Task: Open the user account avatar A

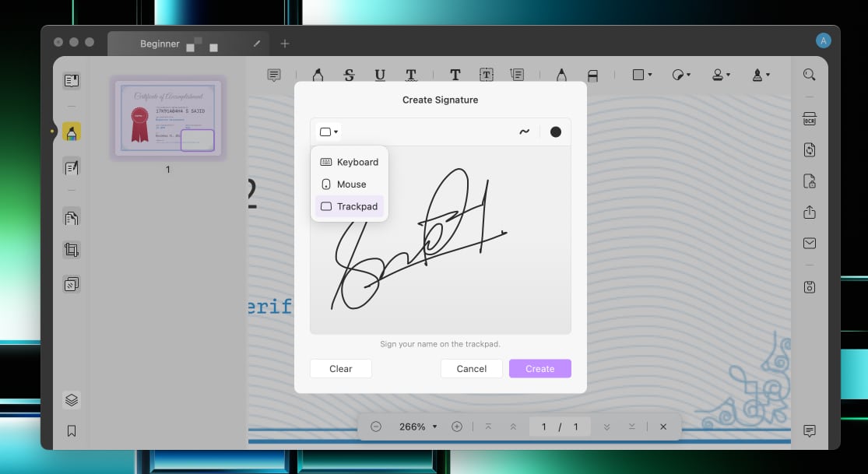Action: pyautogui.click(x=823, y=40)
